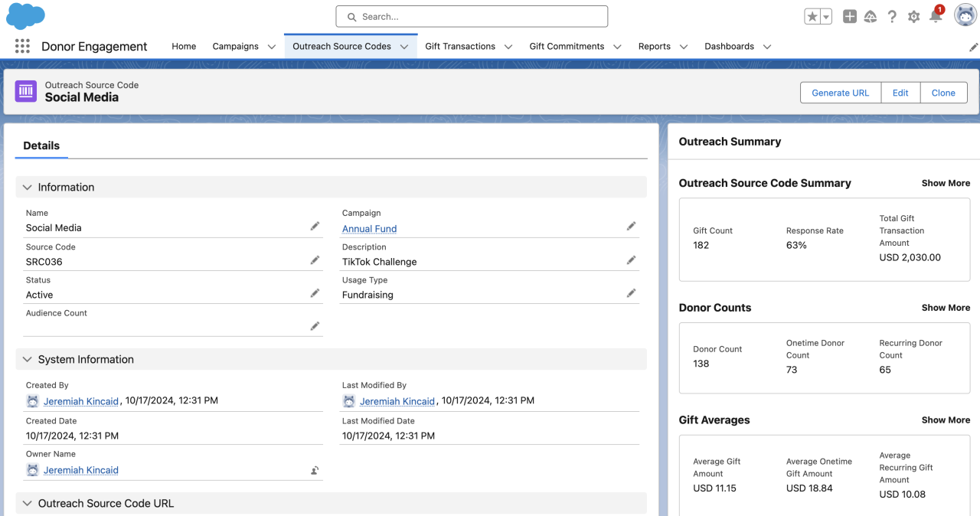Edit the Usage Type field pencil
The image size is (980, 516).
pyautogui.click(x=631, y=292)
